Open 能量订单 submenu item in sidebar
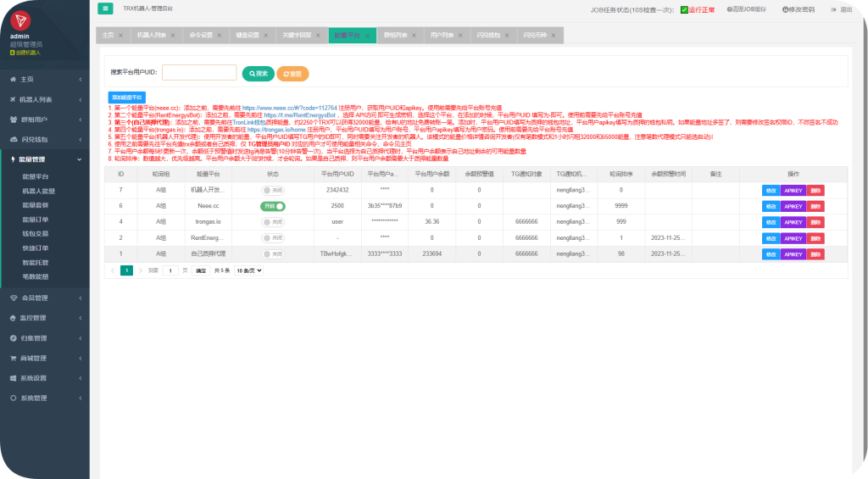The height and width of the screenshot is (479, 868). (36, 220)
